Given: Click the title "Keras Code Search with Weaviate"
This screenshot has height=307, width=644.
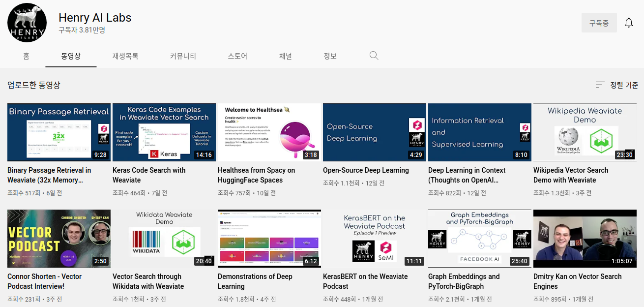Looking at the screenshot, I should pyautogui.click(x=149, y=175).
